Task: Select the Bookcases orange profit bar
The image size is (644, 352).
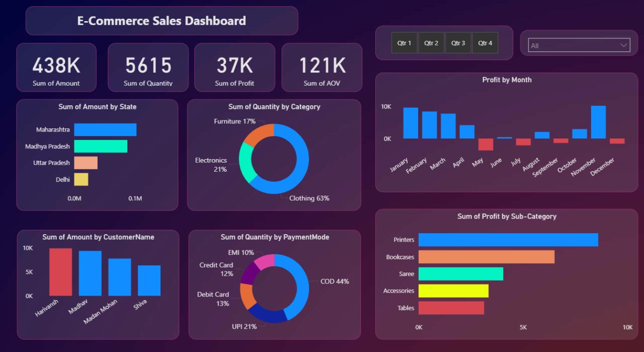Action: pyautogui.click(x=486, y=257)
